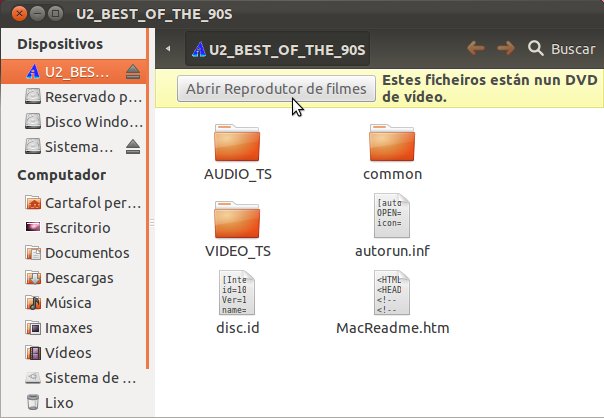This screenshot has width=604, height=418.
Task: Close the window with red button
Action: pos(19,14)
